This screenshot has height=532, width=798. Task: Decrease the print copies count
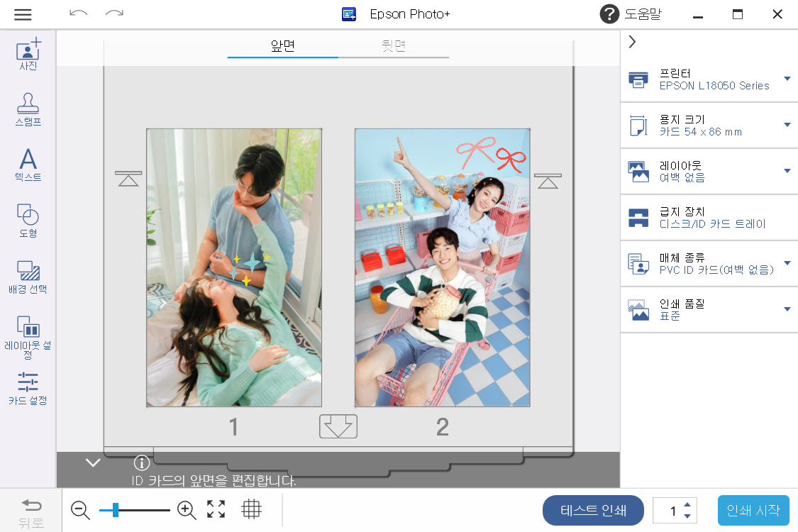pyautogui.click(x=687, y=516)
